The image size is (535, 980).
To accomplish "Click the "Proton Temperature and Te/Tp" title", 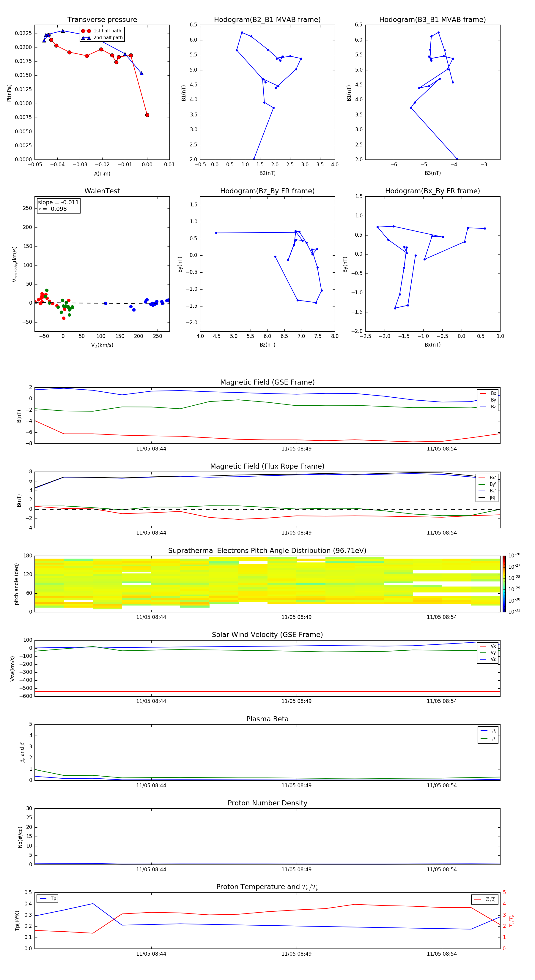I will pos(267,887).
